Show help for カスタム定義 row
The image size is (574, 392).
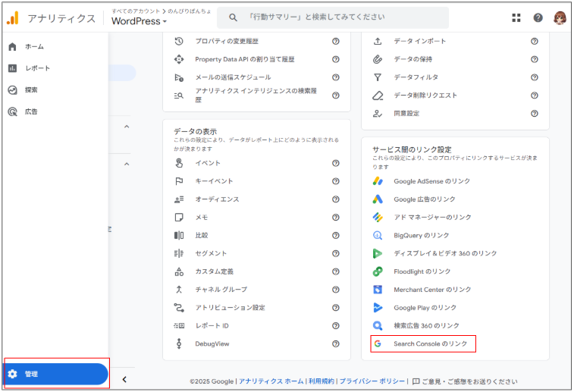(x=336, y=271)
